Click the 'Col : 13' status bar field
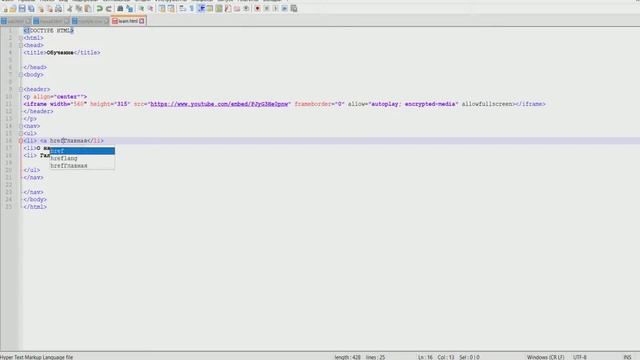 point(446,357)
